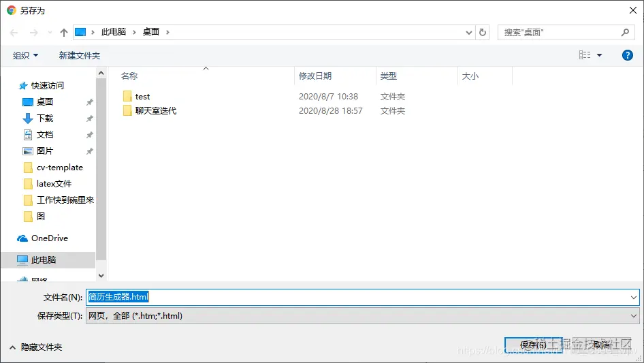This screenshot has height=363, width=644.
Task: Click the pin icon beside 下载
Action: pyautogui.click(x=89, y=119)
